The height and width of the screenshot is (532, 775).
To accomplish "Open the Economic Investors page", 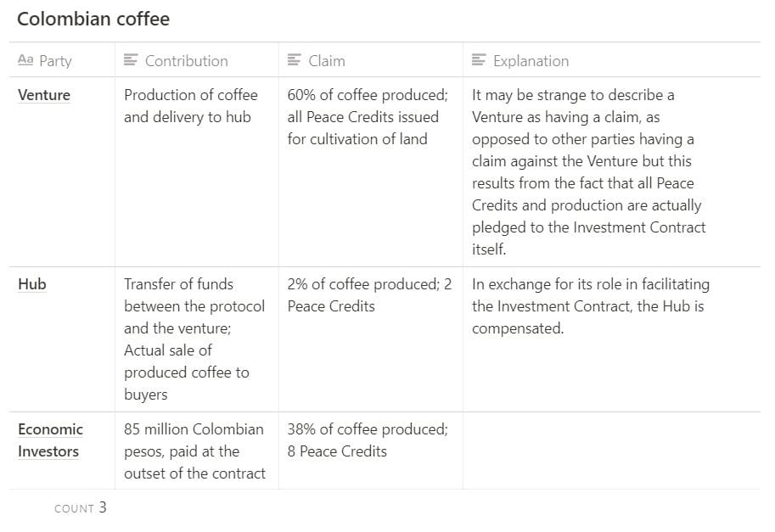I will coord(50,440).
